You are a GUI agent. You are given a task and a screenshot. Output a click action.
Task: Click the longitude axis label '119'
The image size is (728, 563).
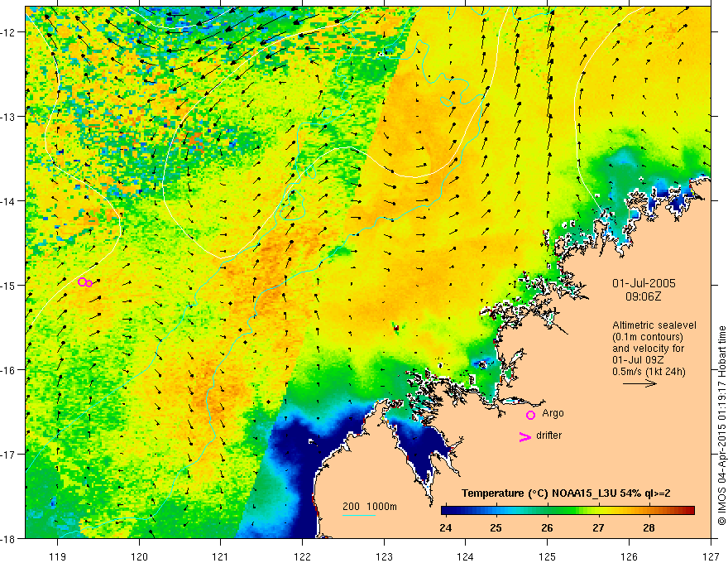pos(58,556)
